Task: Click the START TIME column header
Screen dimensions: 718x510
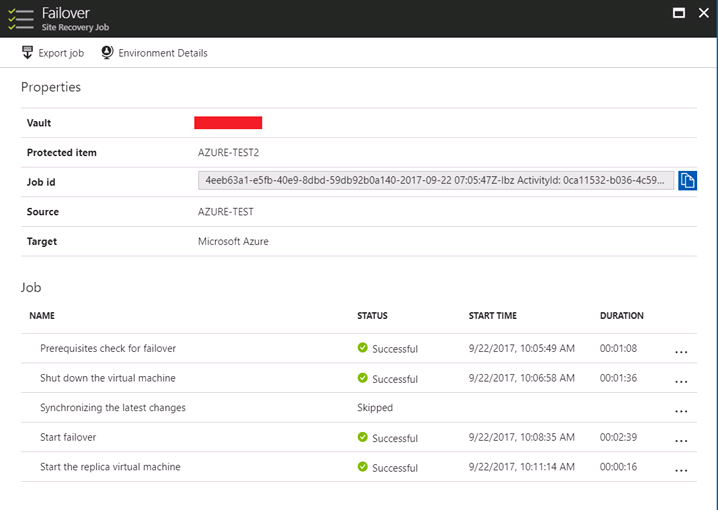Action: click(492, 315)
